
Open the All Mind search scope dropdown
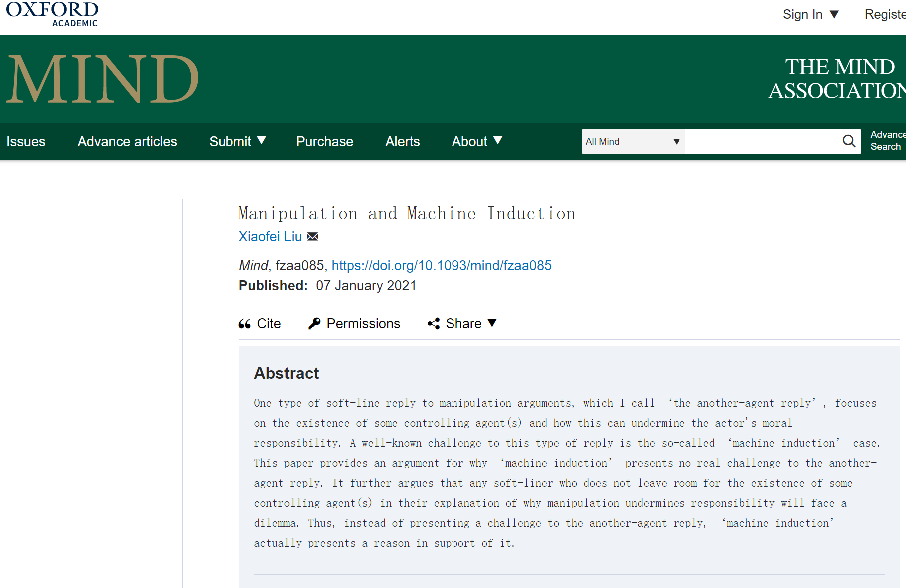(x=633, y=142)
